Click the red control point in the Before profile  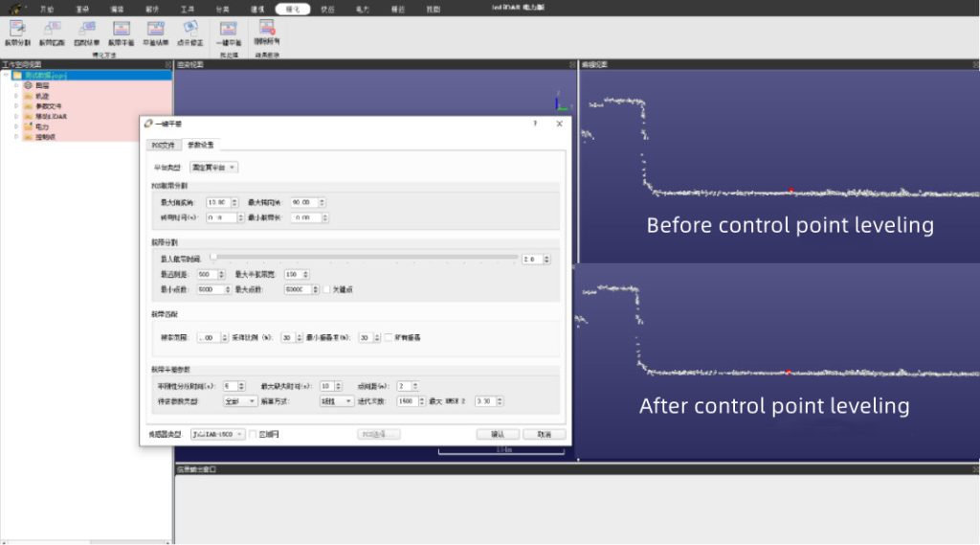pyautogui.click(x=791, y=191)
